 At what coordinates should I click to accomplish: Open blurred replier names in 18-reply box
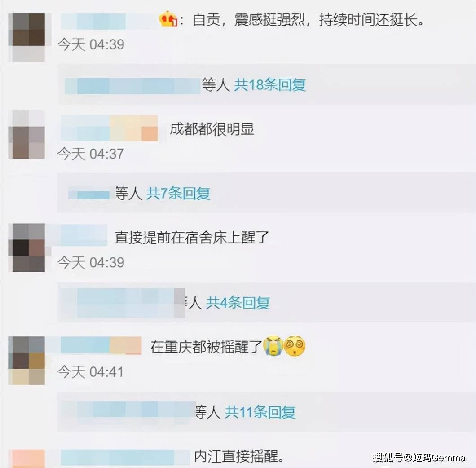pos(132,86)
